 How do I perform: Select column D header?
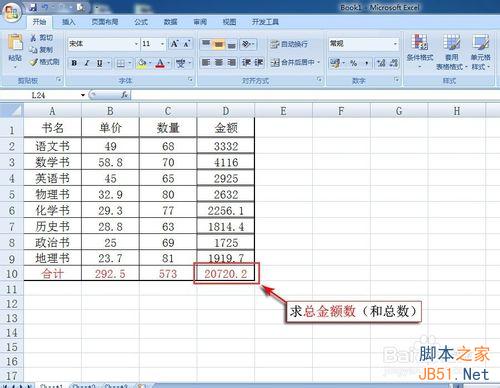click(226, 111)
